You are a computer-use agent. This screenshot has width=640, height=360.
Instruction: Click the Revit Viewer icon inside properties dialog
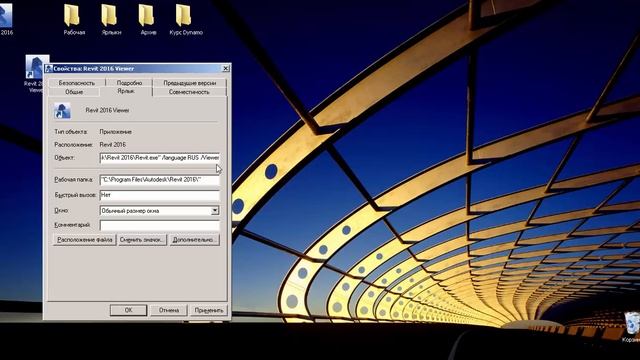click(62, 111)
